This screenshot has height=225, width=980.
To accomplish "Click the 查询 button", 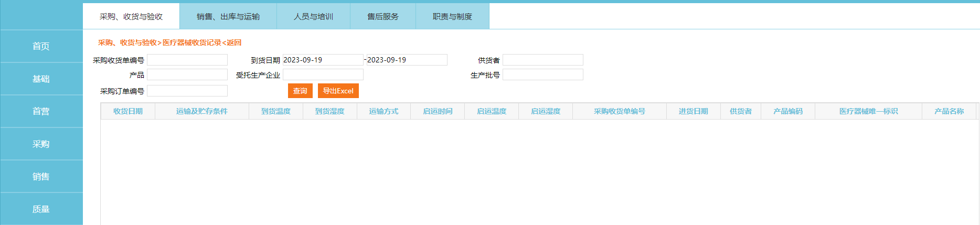I will click(x=300, y=91).
